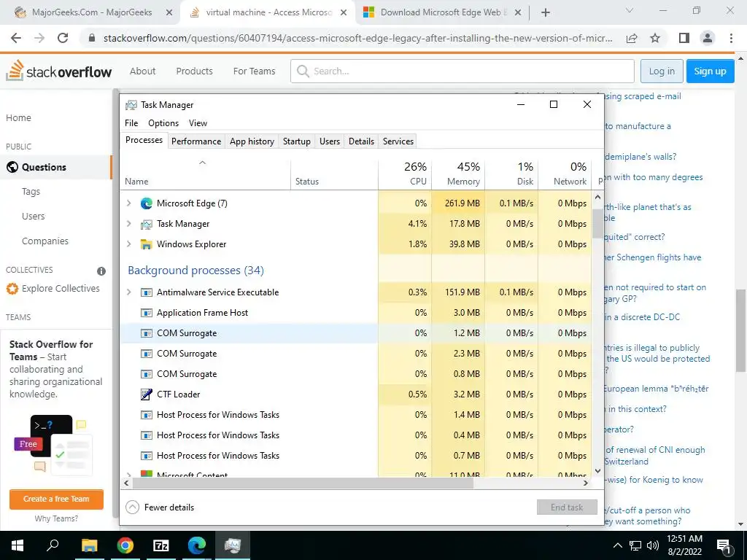This screenshot has width=747, height=560.
Task: Sort processes by CPU column header
Action: point(405,174)
